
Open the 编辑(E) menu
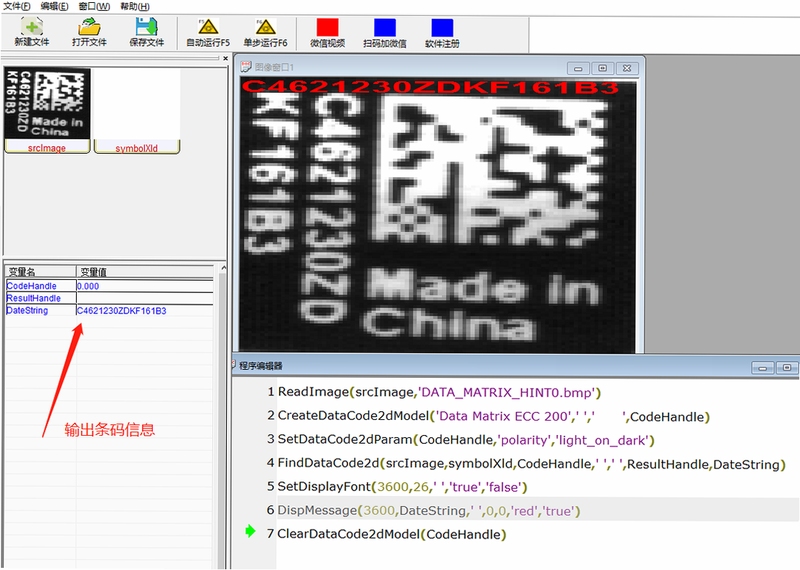pos(55,6)
